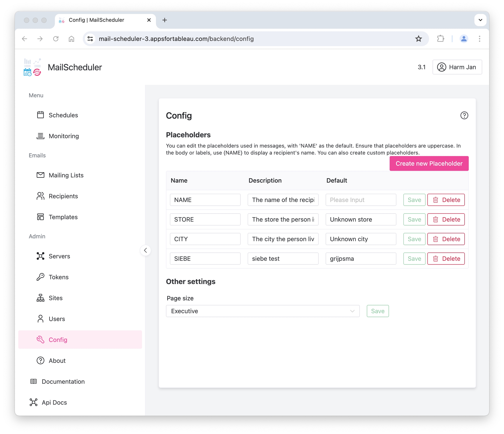
Task: Open site information icon in address bar
Action: 90,39
